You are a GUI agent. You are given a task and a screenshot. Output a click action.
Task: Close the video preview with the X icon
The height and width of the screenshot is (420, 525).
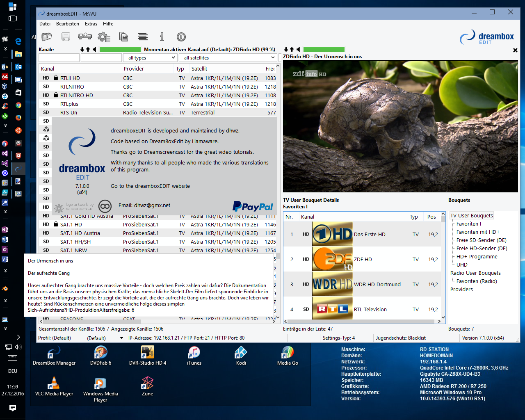click(515, 50)
